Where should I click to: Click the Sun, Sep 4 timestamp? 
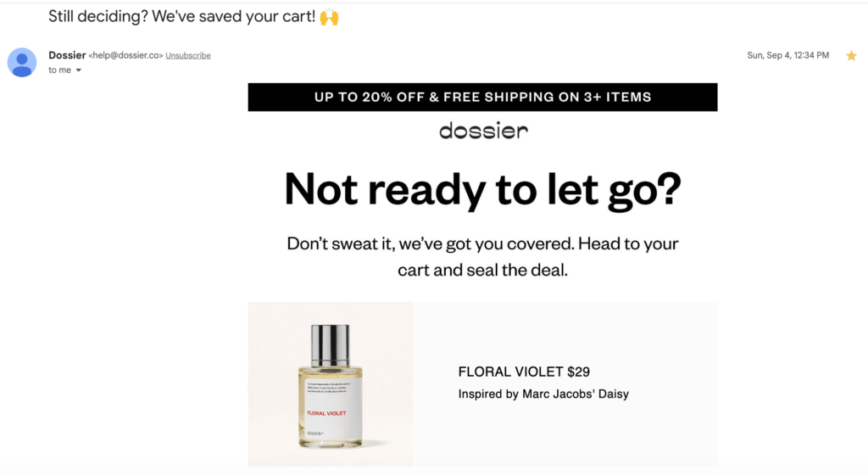click(x=789, y=56)
